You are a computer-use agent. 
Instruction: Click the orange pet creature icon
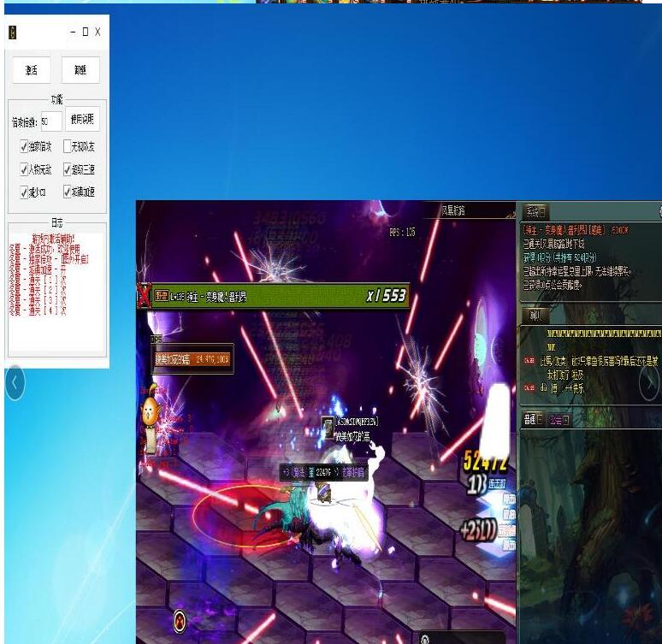click(x=150, y=408)
